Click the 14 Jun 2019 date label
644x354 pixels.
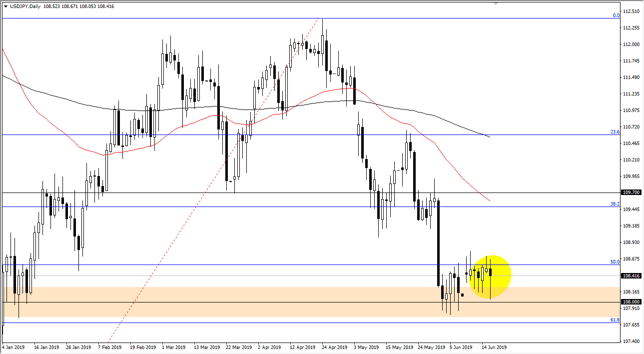click(x=494, y=346)
